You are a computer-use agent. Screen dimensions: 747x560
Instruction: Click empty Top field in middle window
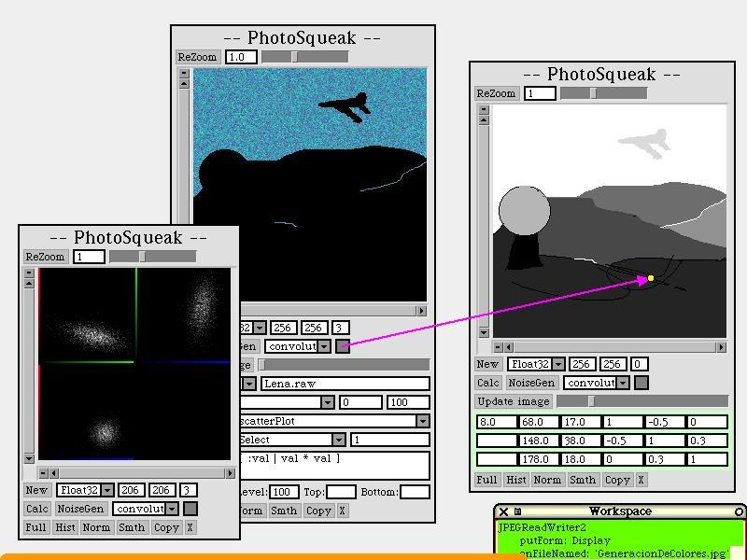(341, 492)
